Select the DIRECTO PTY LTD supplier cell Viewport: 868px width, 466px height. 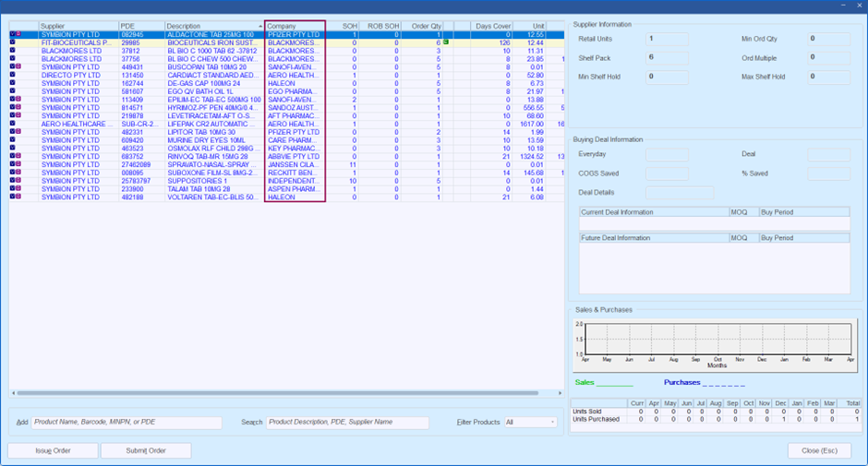[78, 75]
